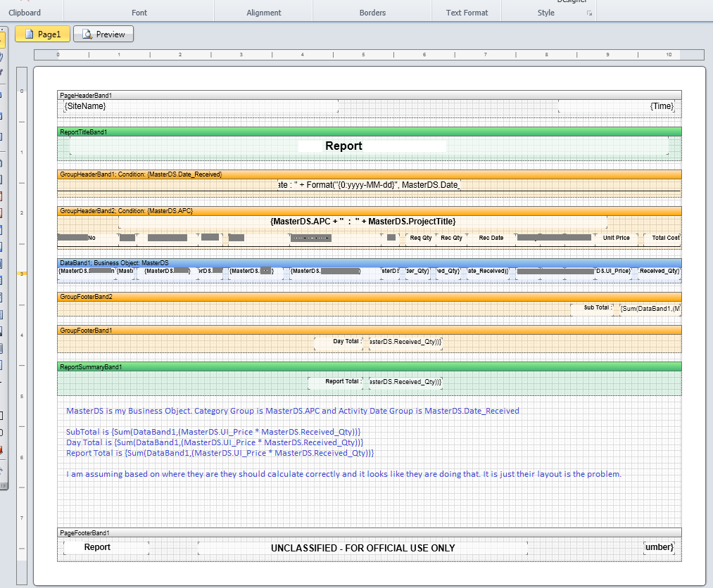
Task: Select the Received_Qty data field in DataBand1
Action: click(660, 271)
